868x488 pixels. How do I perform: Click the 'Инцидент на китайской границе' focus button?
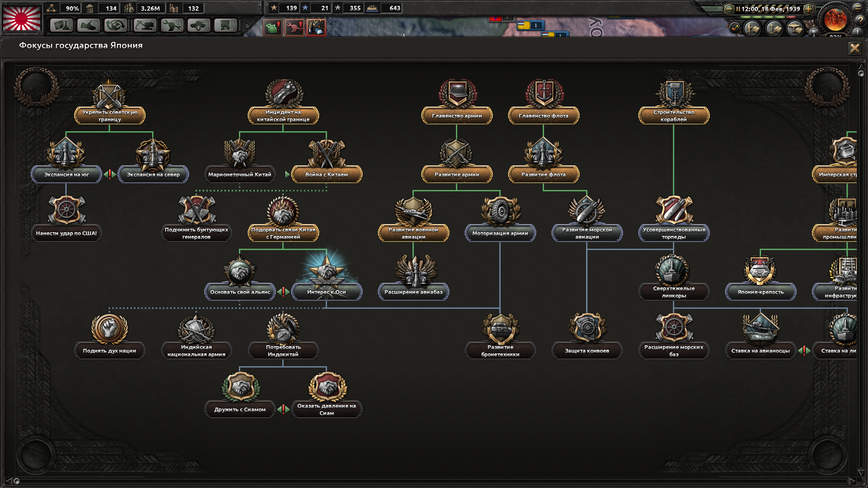click(x=283, y=116)
